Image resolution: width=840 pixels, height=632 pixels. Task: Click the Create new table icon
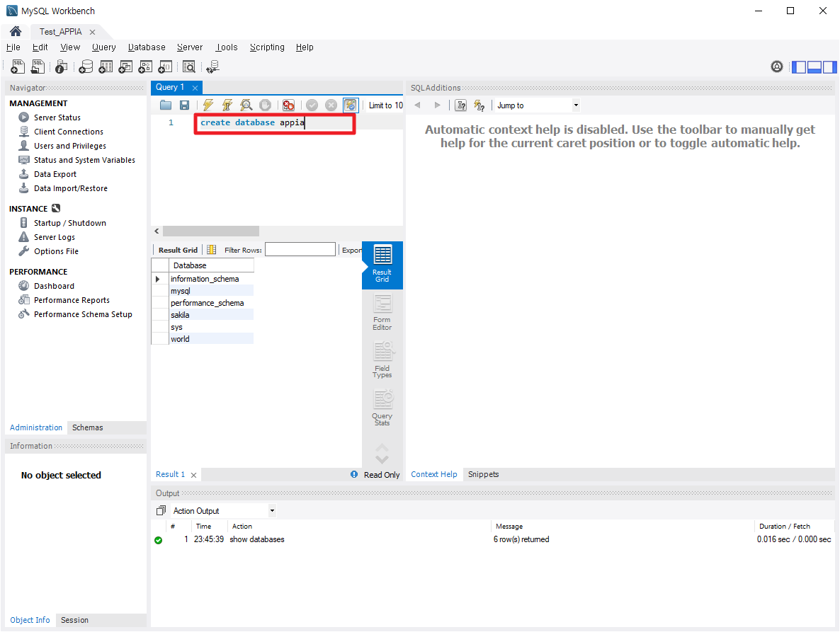pyautogui.click(x=106, y=67)
